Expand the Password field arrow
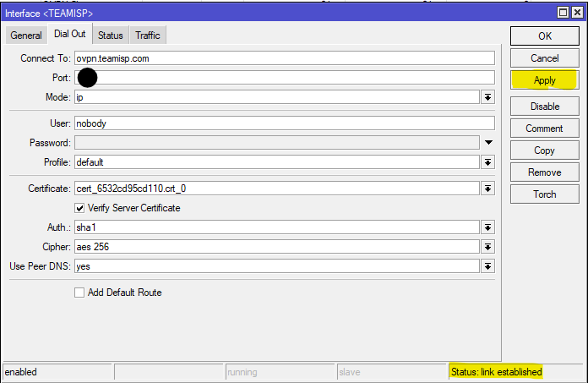 coord(487,143)
